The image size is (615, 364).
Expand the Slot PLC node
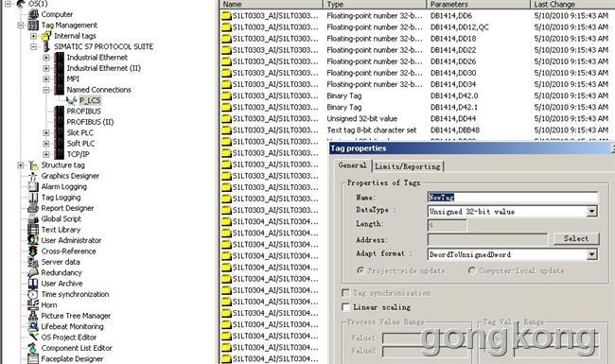(46, 132)
